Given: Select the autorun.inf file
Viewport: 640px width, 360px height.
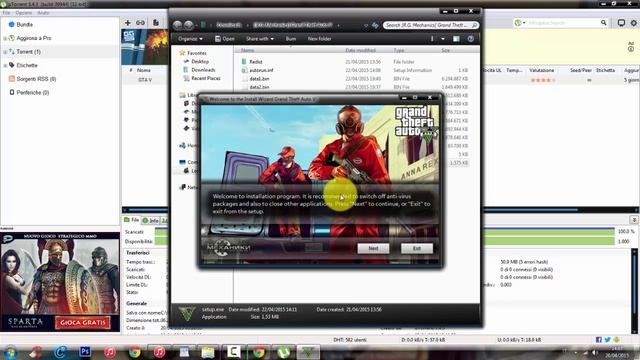Looking at the screenshot, I should coord(261,70).
